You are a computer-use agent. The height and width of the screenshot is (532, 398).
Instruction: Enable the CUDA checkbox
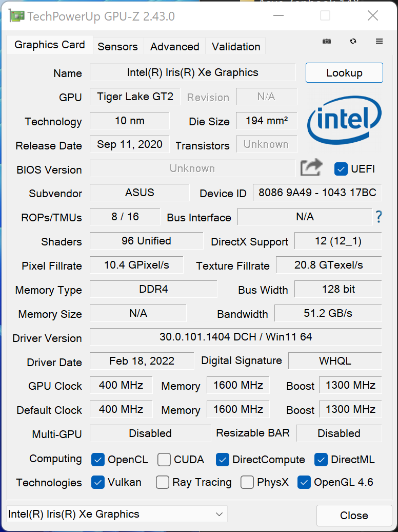[x=164, y=460]
